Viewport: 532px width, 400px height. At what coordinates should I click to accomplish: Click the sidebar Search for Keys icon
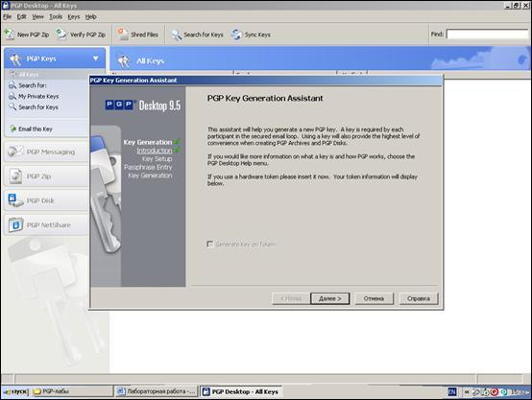click(x=12, y=106)
